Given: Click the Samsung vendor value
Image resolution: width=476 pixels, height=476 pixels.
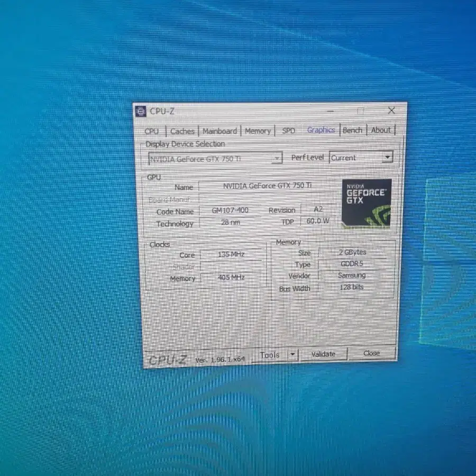Looking at the screenshot, I should pyautogui.click(x=352, y=276).
